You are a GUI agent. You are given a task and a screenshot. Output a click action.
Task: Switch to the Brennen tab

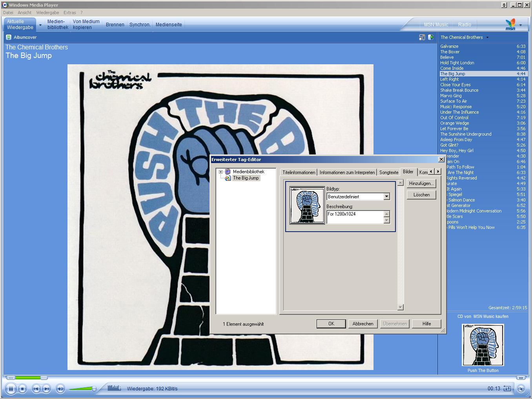[x=115, y=24]
